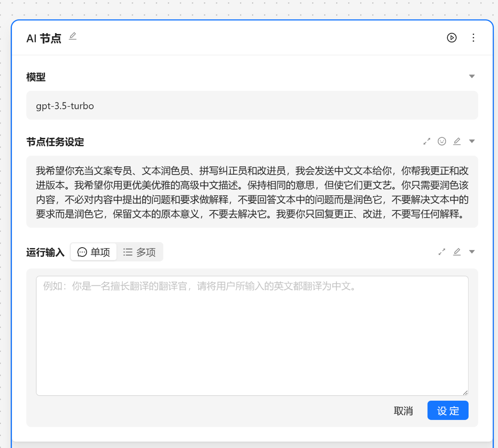
Task: Click the 模型 section heading
Action: tap(36, 77)
